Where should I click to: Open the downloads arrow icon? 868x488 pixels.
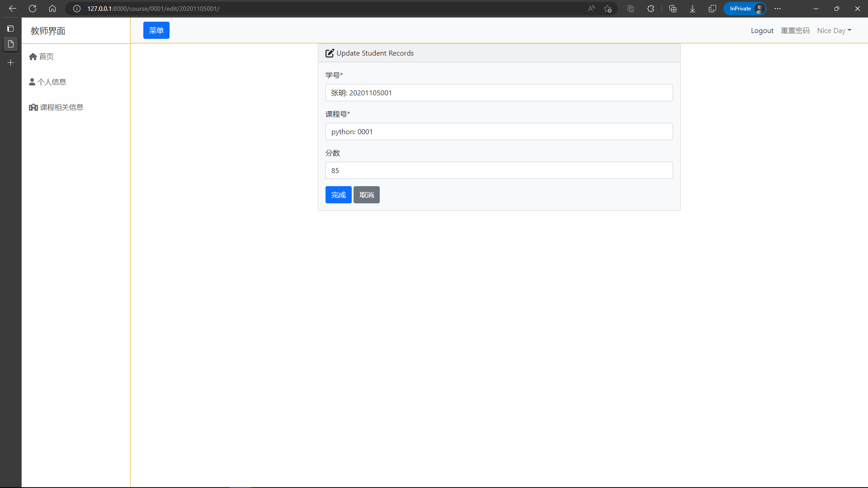[692, 9]
